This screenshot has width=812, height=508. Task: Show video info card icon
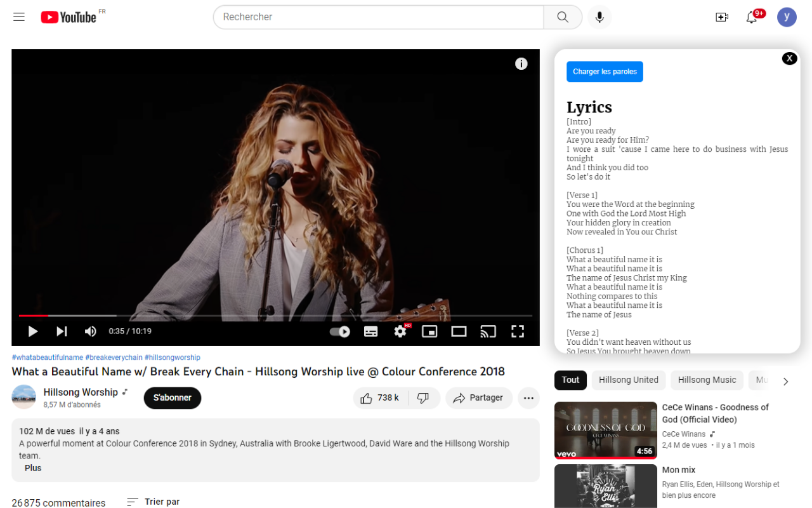521,63
